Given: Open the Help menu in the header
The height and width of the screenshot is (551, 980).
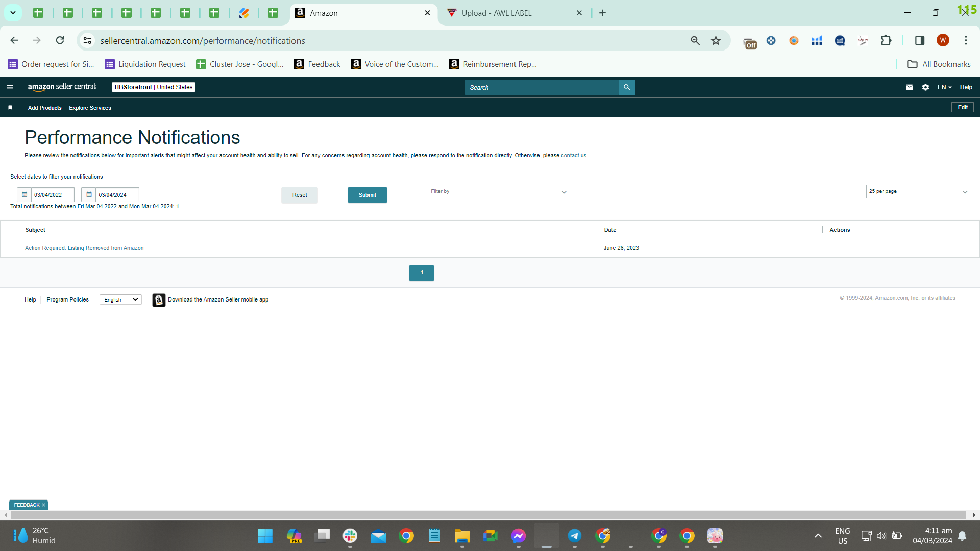Looking at the screenshot, I should 966,87.
